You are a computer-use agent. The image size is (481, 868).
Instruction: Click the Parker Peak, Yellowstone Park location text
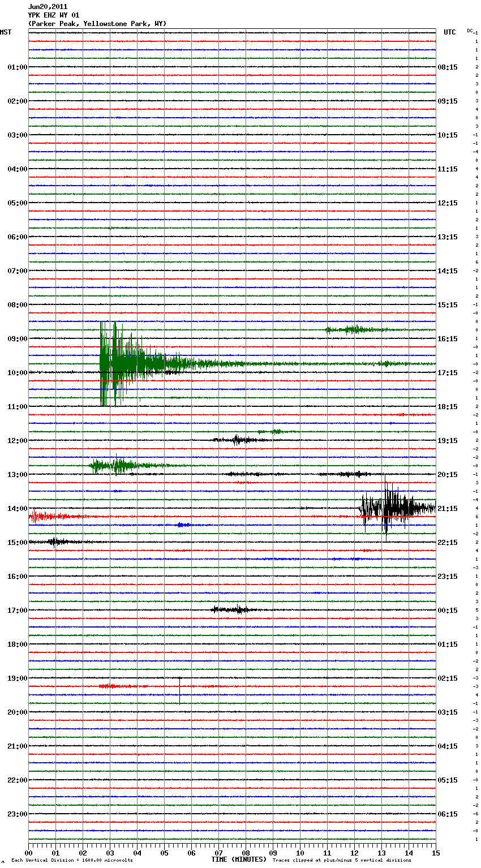tap(97, 24)
